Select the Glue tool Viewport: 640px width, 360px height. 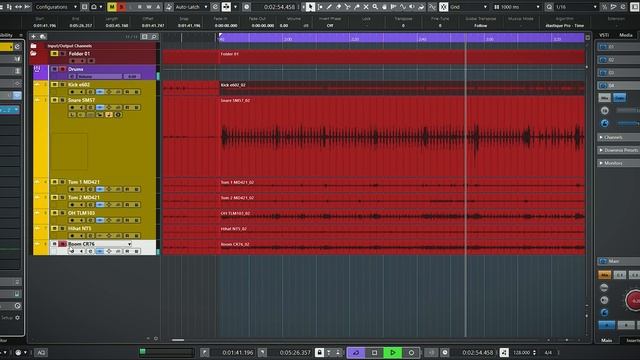click(357, 7)
